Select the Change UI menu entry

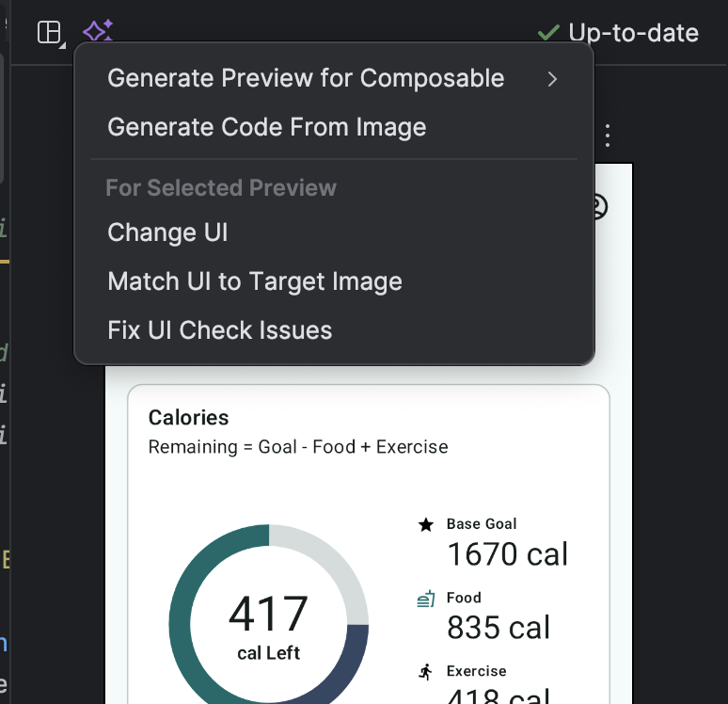point(168,232)
